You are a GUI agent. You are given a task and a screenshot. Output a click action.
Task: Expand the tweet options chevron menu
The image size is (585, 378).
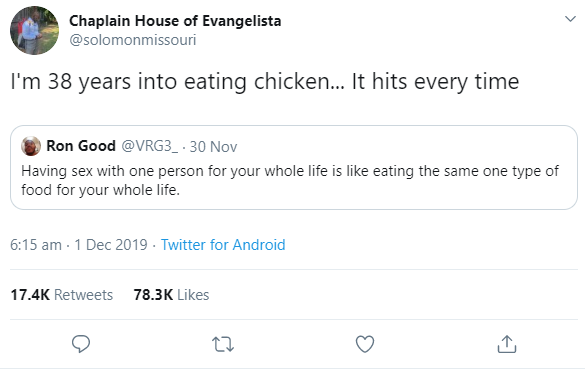[x=570, y=19]
